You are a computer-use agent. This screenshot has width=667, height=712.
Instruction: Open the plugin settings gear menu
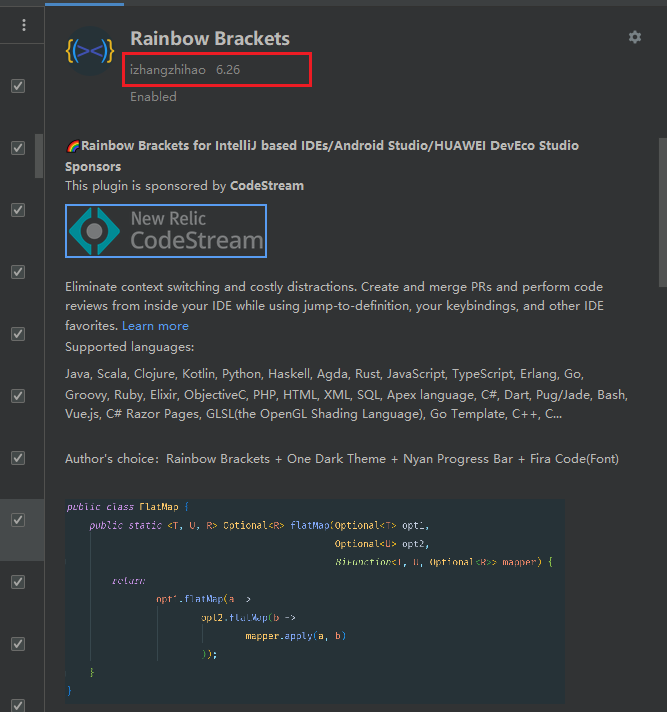(635, 37)
